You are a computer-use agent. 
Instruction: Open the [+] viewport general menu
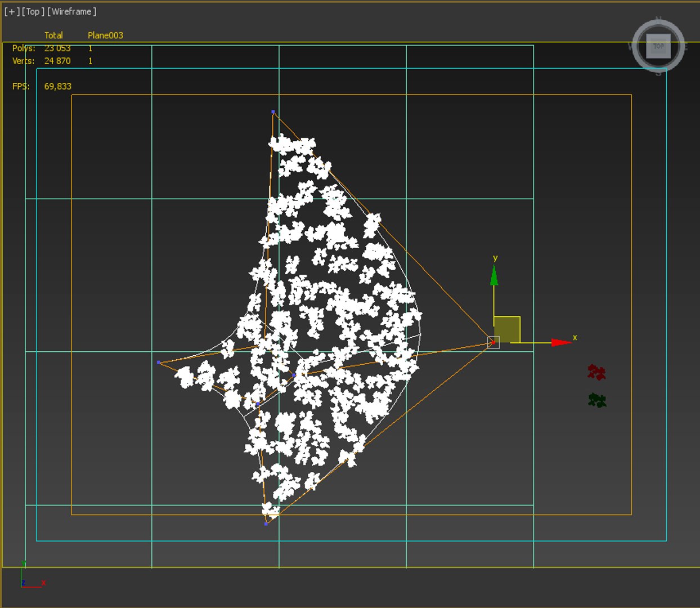click(12, 11)
